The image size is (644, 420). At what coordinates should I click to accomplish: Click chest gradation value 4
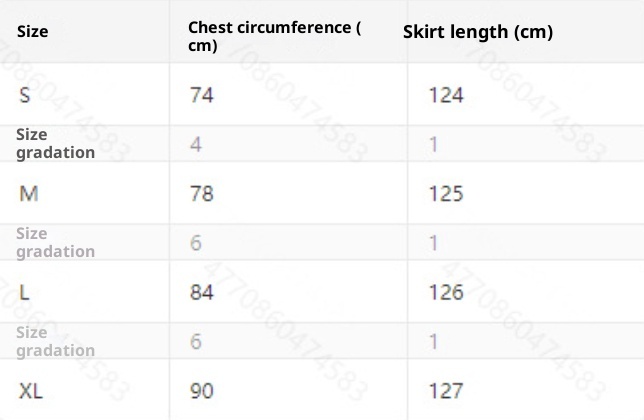point(196,144)
